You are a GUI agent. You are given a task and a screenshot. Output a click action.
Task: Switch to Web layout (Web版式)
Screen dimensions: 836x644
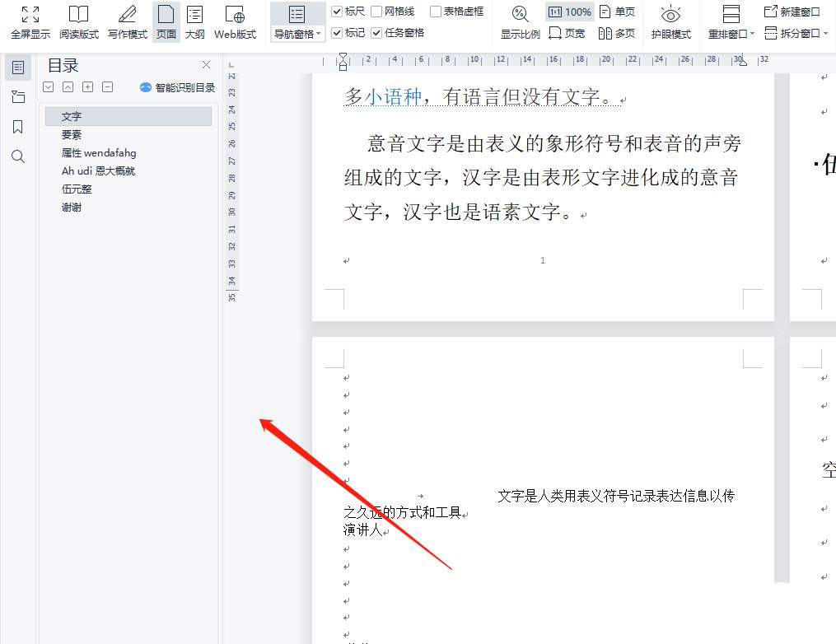(x=235, y=22)
